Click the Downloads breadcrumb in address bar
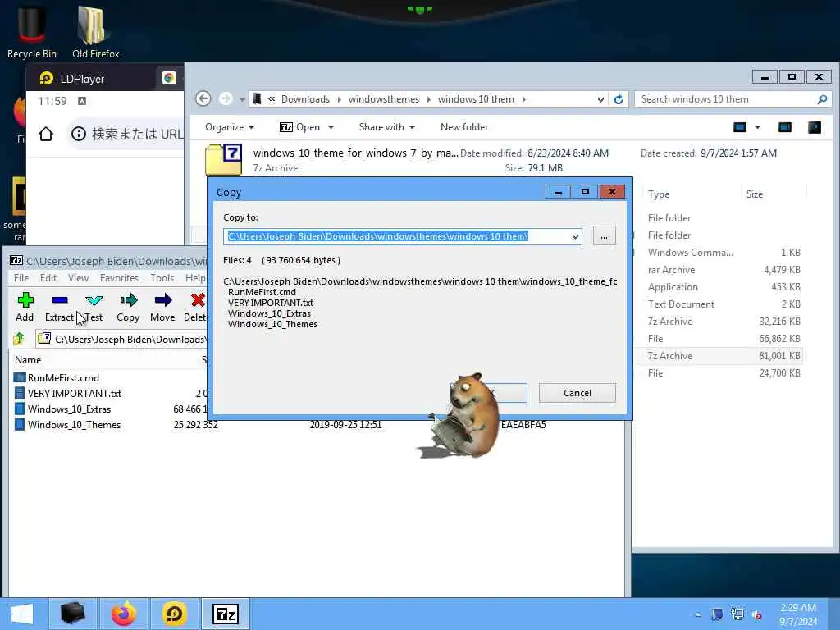 (x=305, y=99)
